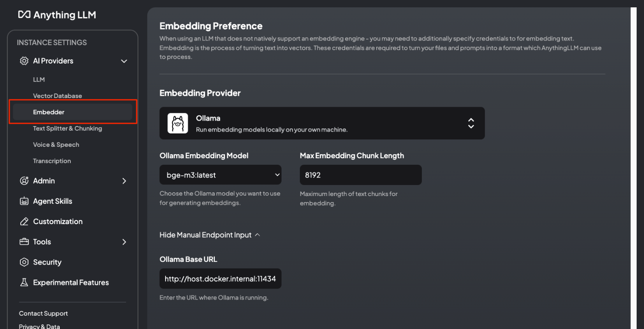Screen dimensions: 644x329
Task: Click the Ollama llama logo
Action: (x=178, y=123)
